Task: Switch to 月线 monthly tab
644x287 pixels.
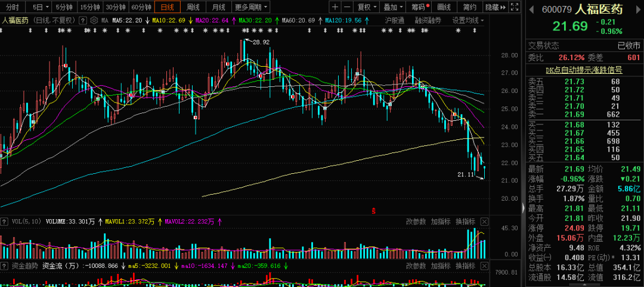Action: (218, 7)
